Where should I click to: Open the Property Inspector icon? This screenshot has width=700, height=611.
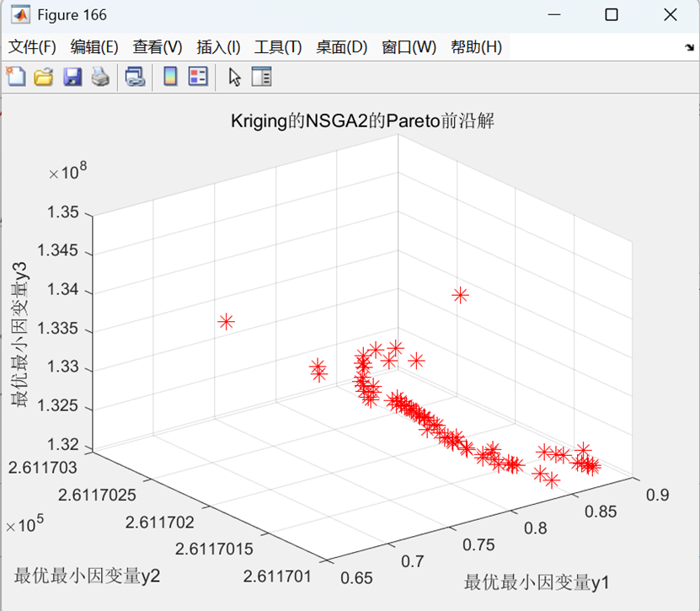coord(262,77)
